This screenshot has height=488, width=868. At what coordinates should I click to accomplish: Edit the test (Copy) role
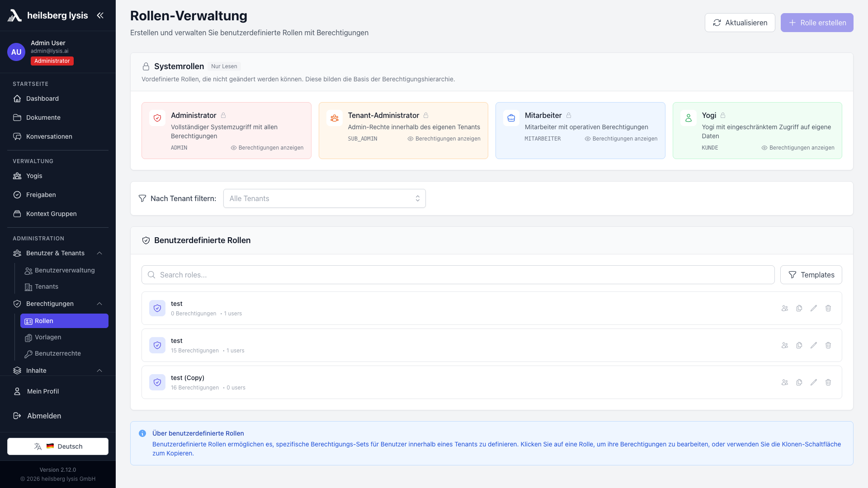(814, 382)
